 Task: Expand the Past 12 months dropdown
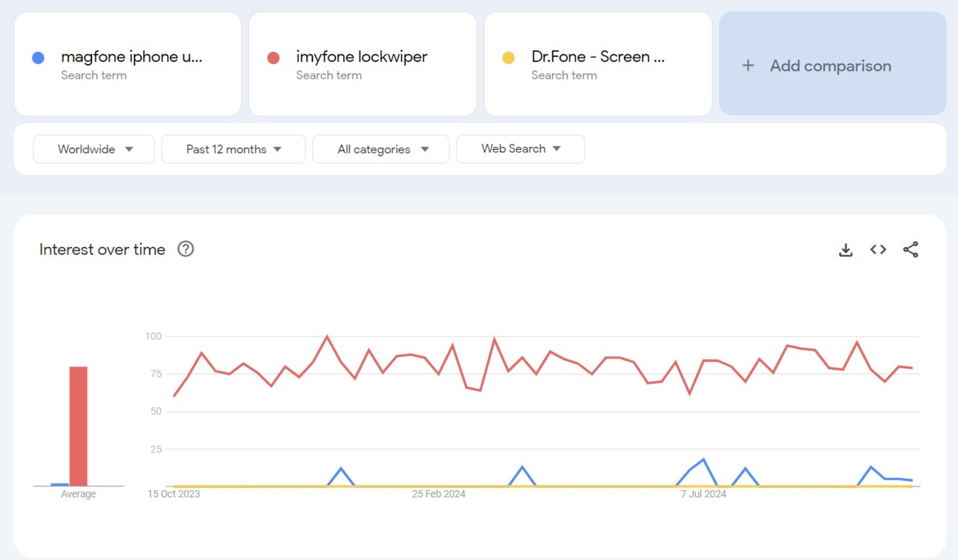tap(233, 149)
